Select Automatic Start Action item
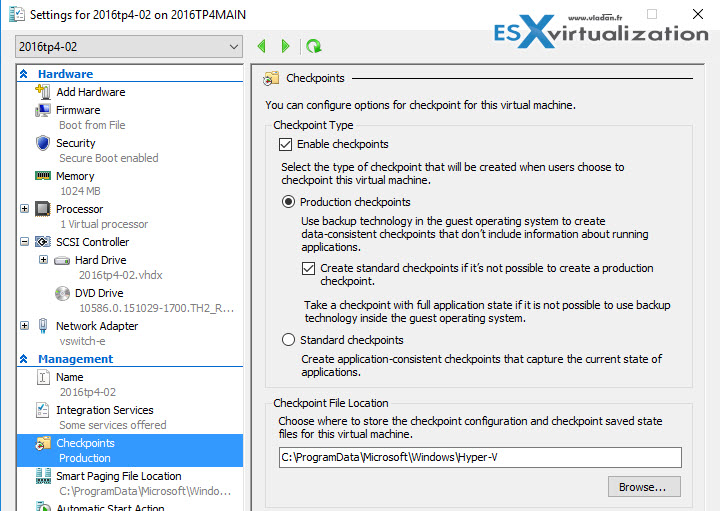This screenshot has width=720, height=511. tap(110, 507)
